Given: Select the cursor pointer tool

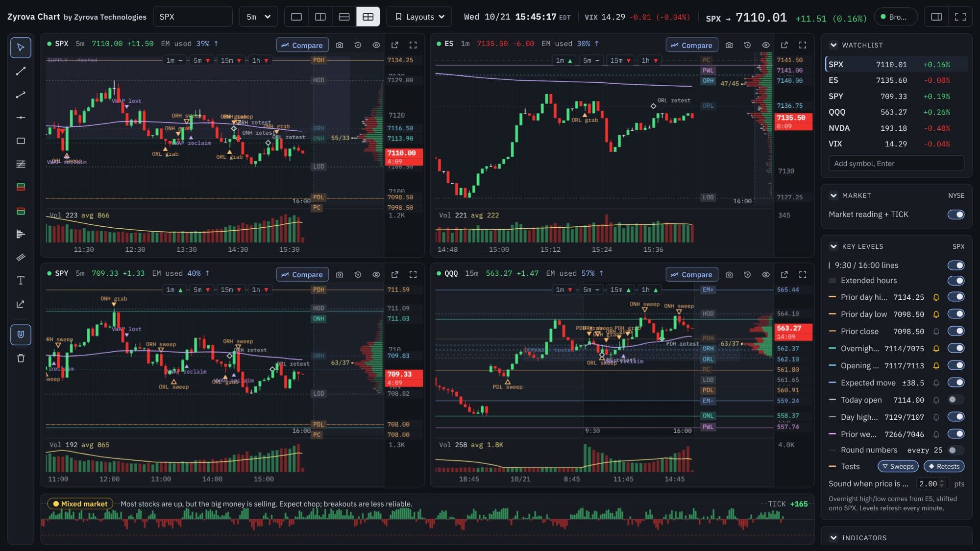Looking at the screenshot, I should [x=21, y=48].
